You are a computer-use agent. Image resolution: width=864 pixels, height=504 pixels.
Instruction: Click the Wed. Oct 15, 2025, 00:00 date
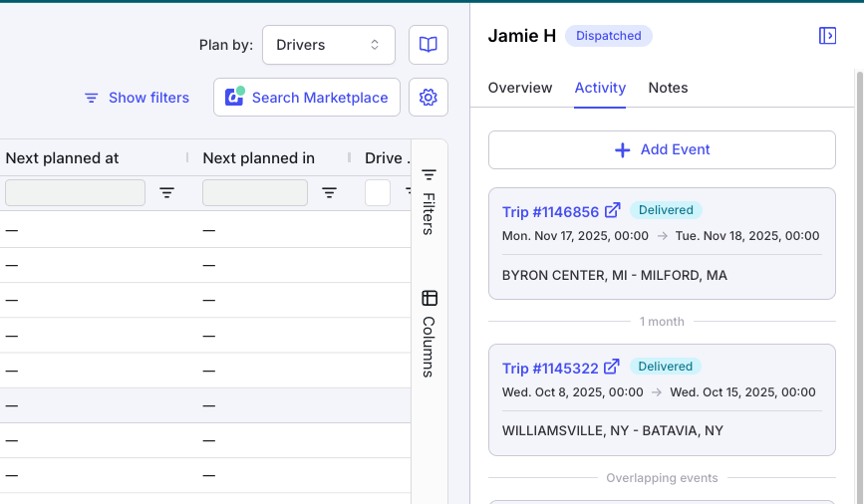(742, 392)
